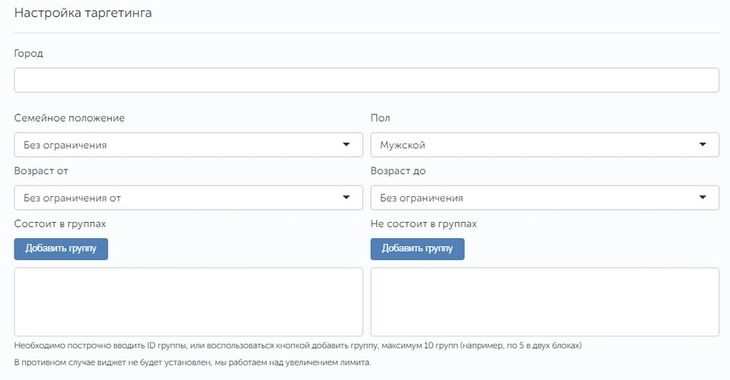730x380 pixels.
Task: Expand the Возраст до dropdown
Action: 545,198
